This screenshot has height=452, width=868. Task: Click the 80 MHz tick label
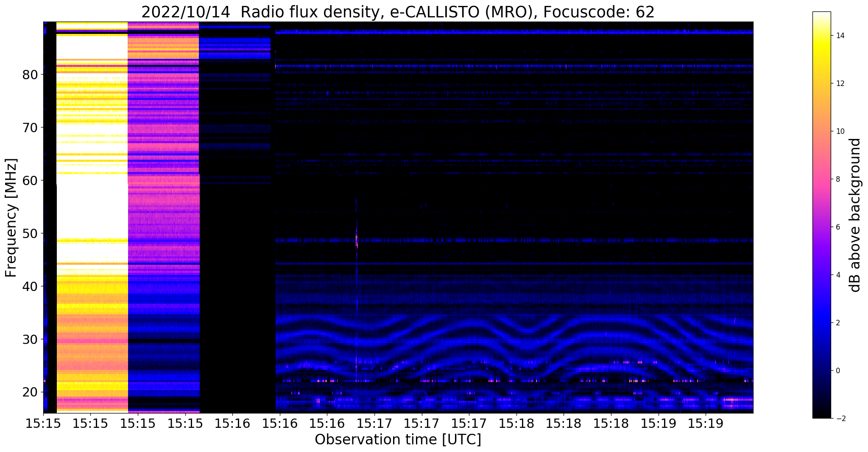(x=30, y=75)
